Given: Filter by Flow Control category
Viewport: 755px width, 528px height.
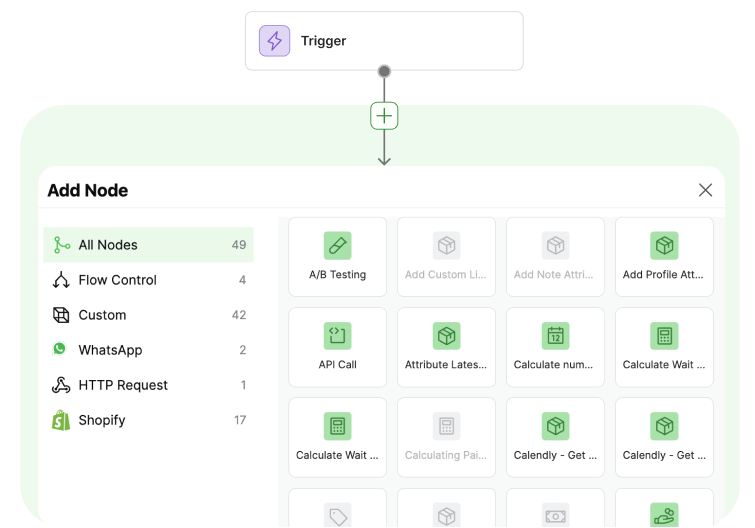Looking at the screenshot, I should [x=148, y=280].
